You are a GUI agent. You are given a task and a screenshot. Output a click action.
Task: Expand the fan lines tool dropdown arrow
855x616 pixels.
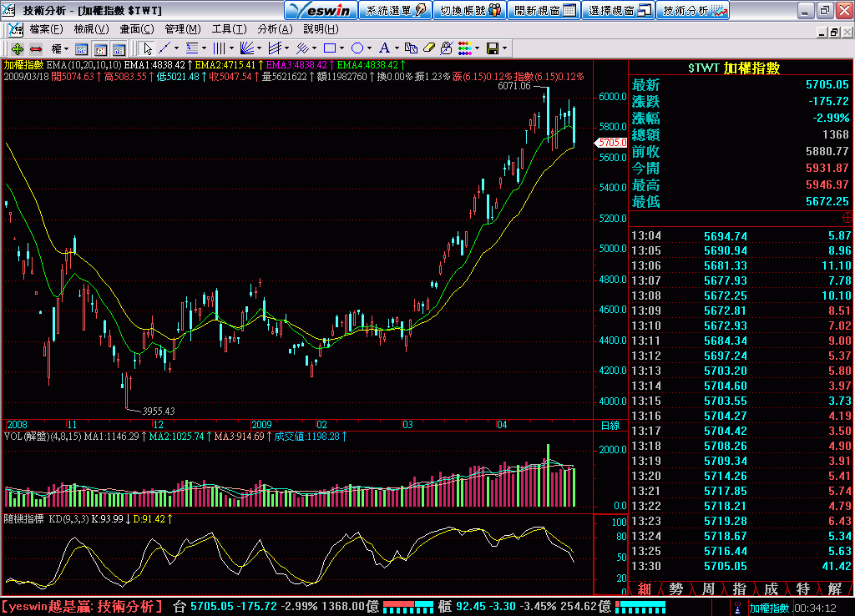[x=259, y=48]
